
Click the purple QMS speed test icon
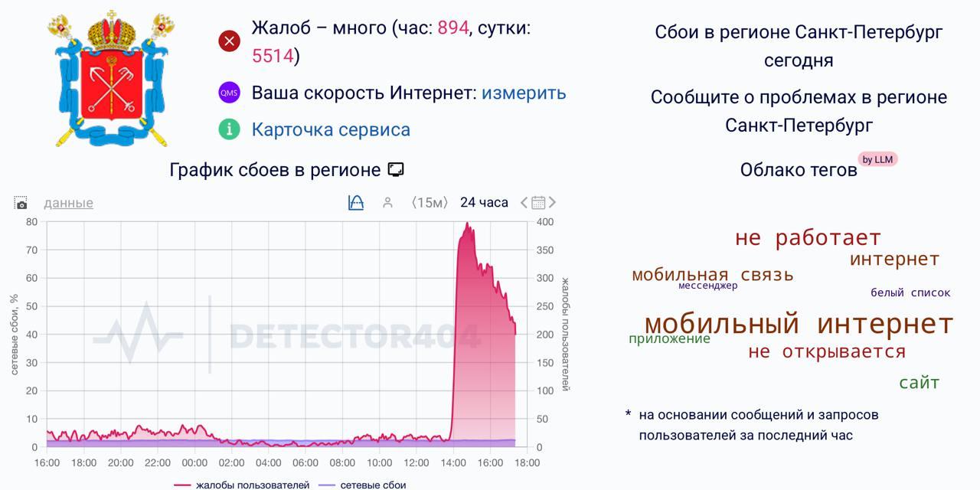point(229,93)
